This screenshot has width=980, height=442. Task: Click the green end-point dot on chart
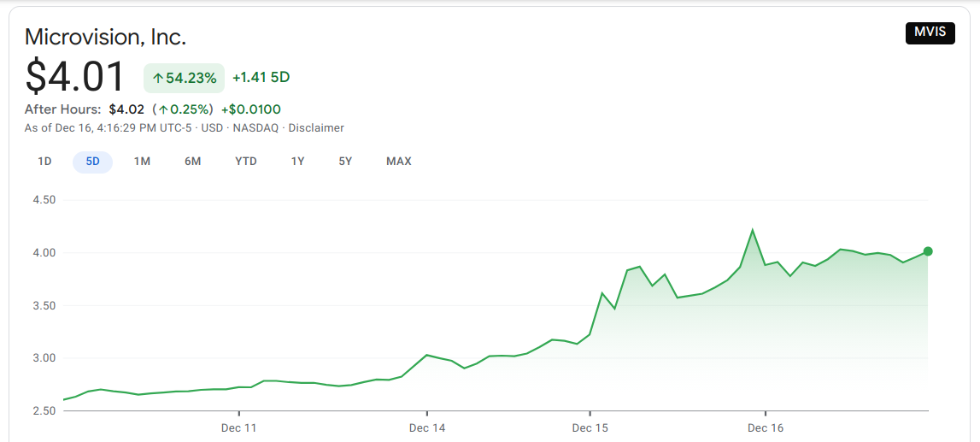(928, 251)
